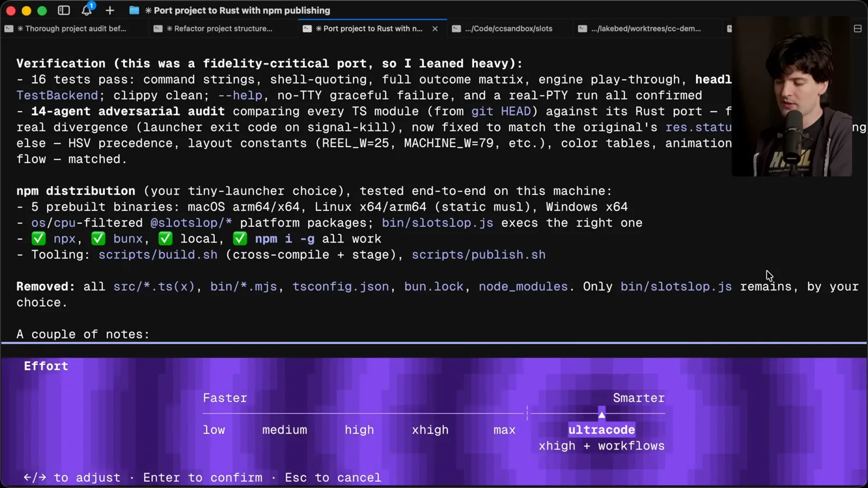Select the medium effort level
The image size is (868, 488).
(285, 430)
